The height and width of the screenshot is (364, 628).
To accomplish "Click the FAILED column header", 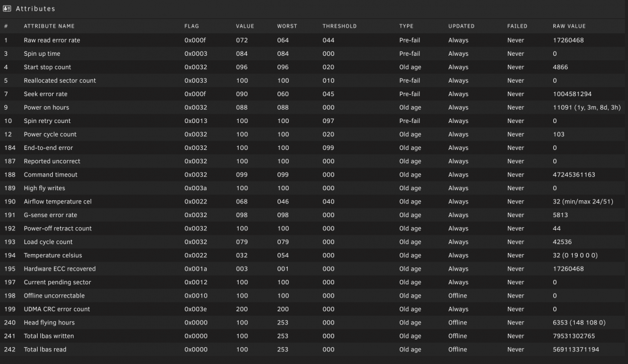I will pos(517,26).
